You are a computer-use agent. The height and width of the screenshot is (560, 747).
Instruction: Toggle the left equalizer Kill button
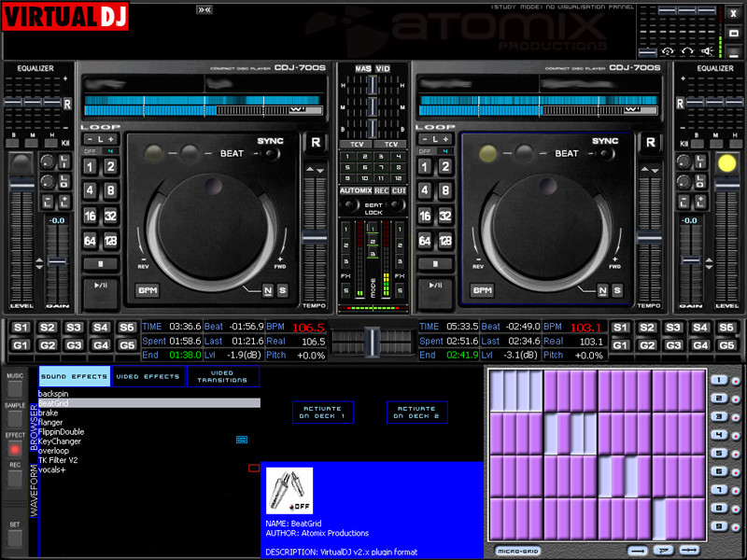pos(65,143)
